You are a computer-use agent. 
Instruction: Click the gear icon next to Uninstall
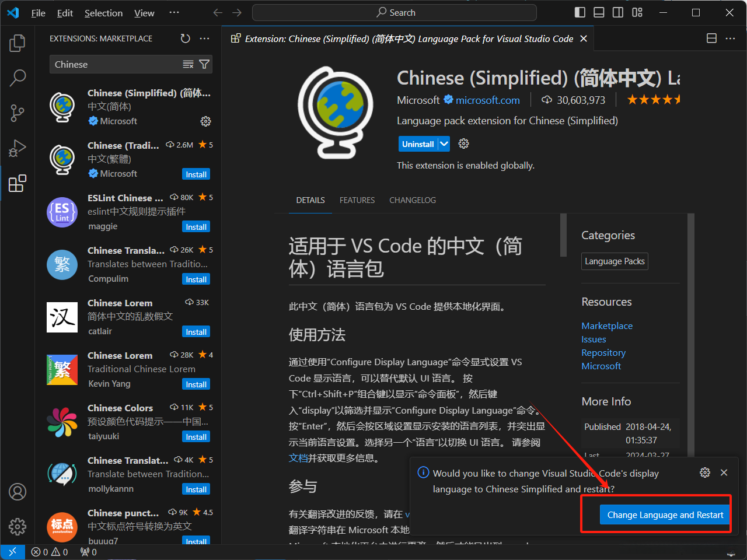pyautogui.click(x=464, y=143)
